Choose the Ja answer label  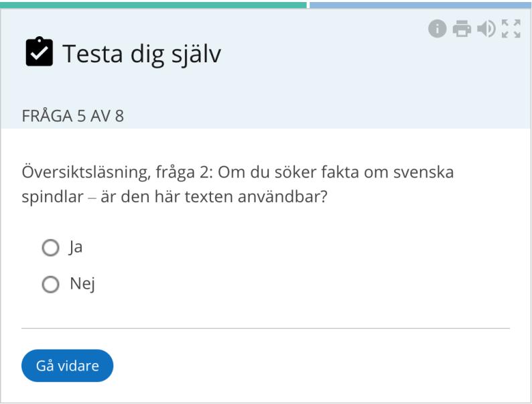coord(76,247)
